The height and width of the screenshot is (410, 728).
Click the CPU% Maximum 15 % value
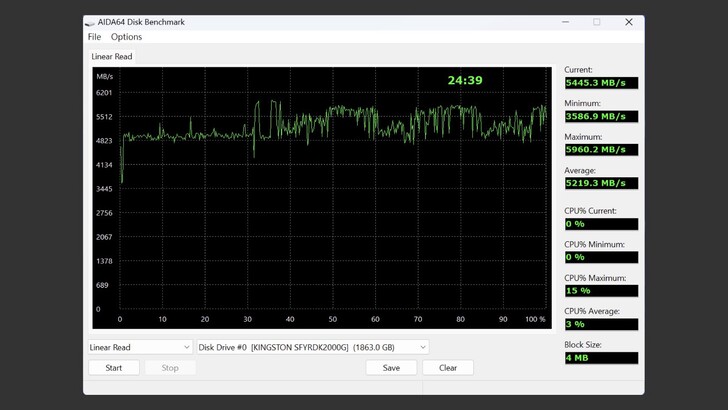[601, 291]
